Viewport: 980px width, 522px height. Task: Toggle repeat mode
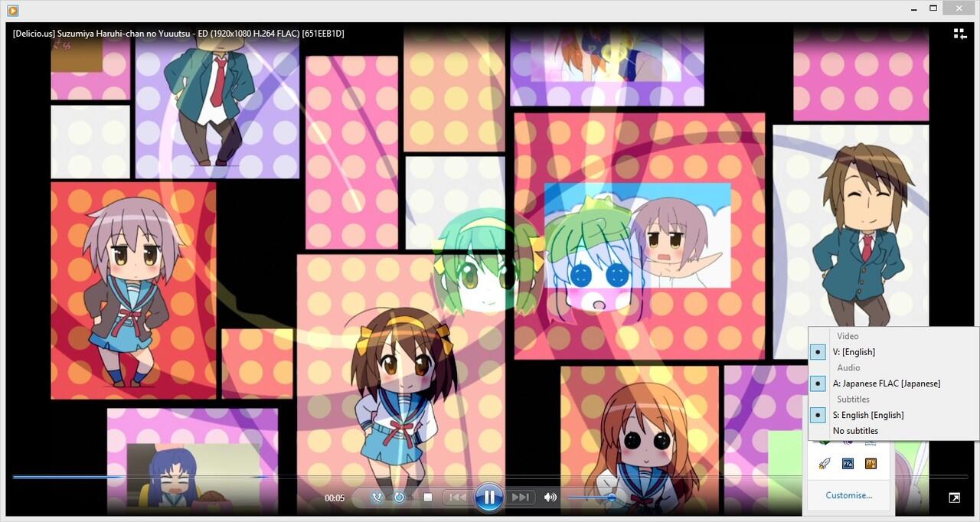(399, 498)
